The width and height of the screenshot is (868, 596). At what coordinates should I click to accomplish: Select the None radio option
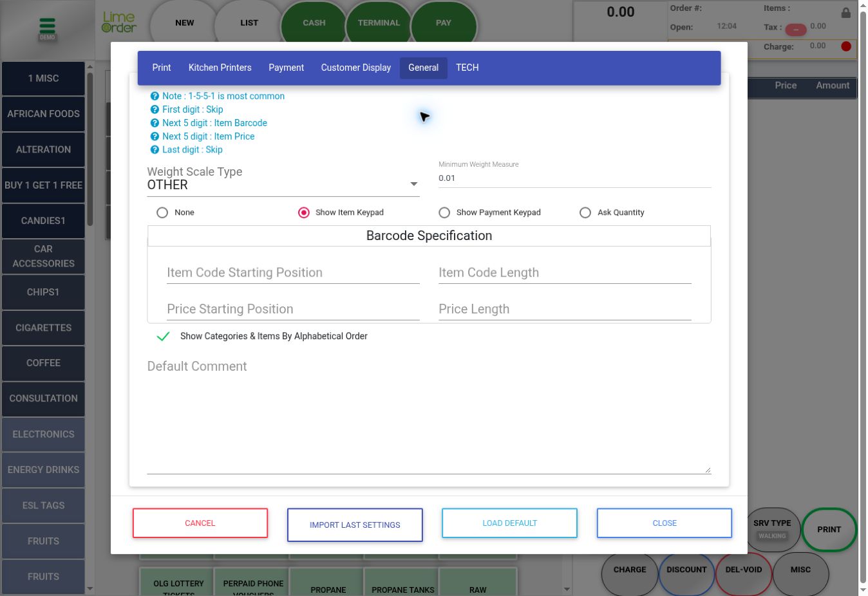162,212
